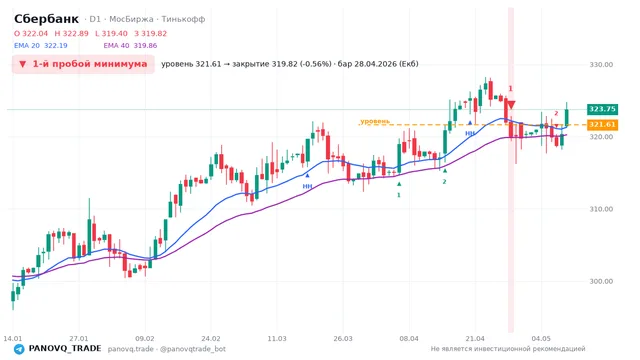This screenshot has height=360, width=640.
Task: Click the EMA 40 319.86 legend
Action: click(x=130, y=46)
